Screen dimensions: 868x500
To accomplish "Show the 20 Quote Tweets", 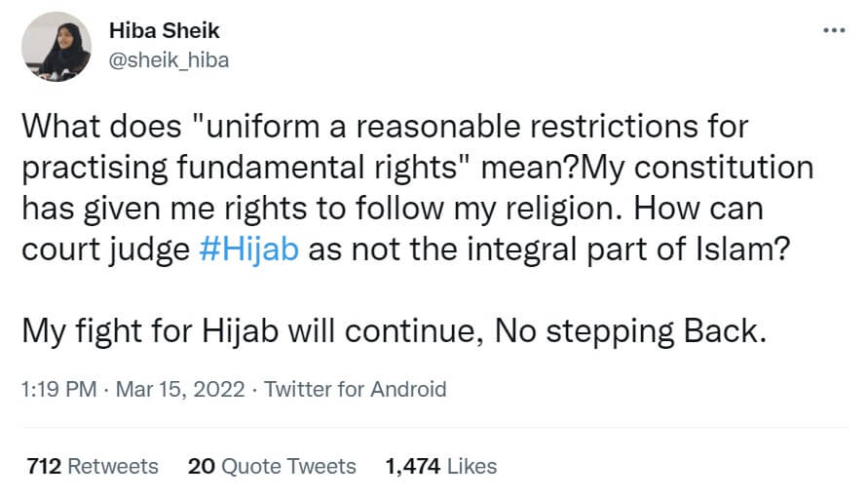I will click(x=272, y=467).
